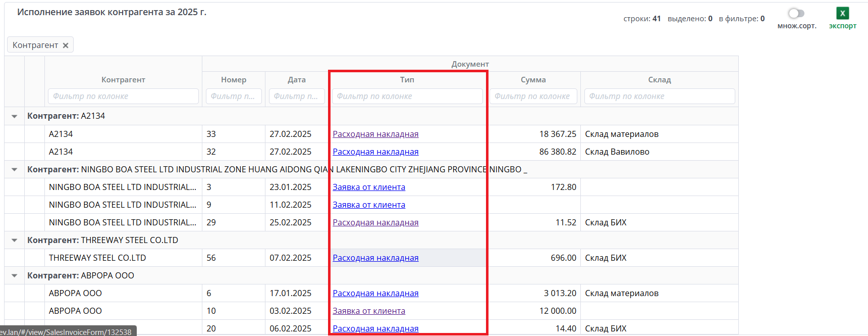Collapse the АВРОРА ООО group
Viewport: 868px width, 336px height.
point(15,276)
